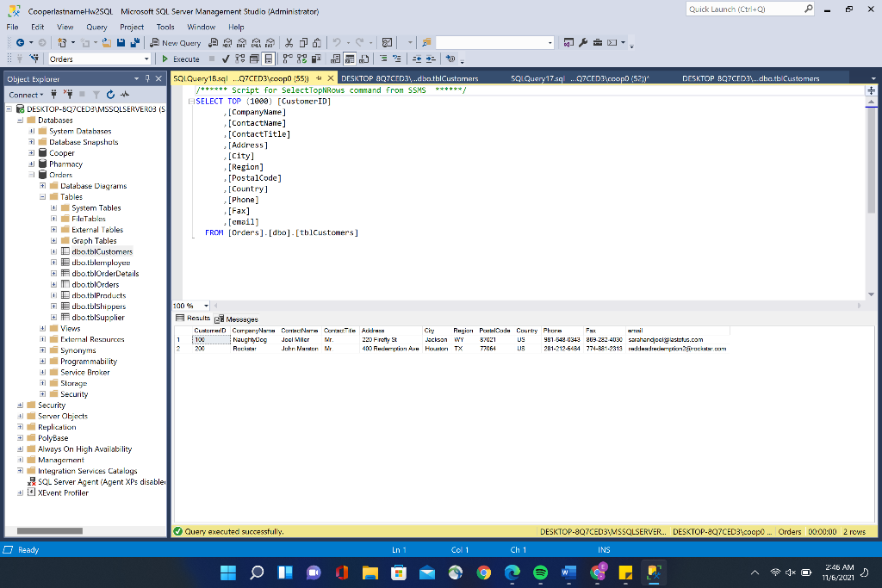882x588 pixels.
Task: Click the Decrease Indent icon
Action: 417,59
